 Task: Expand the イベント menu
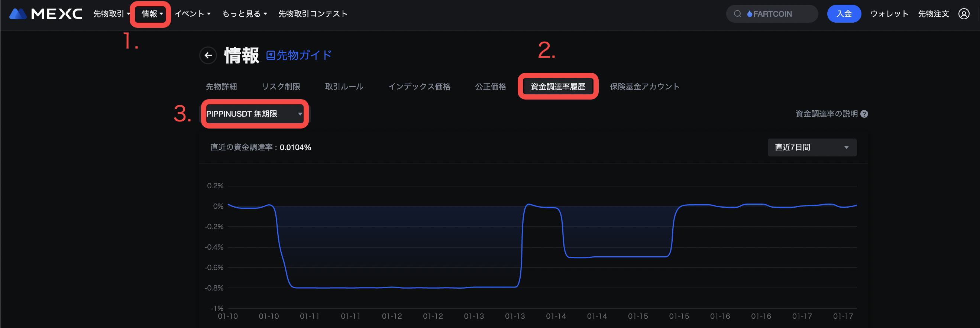[192, 14]
